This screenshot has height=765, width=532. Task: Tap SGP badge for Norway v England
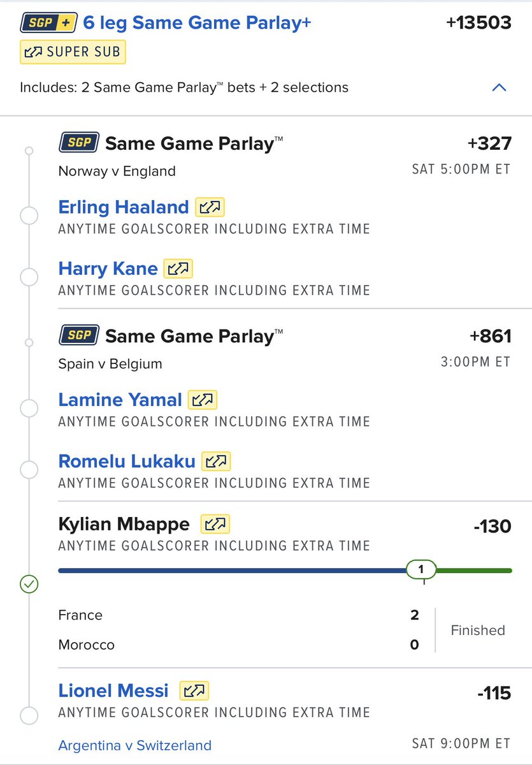79,143
